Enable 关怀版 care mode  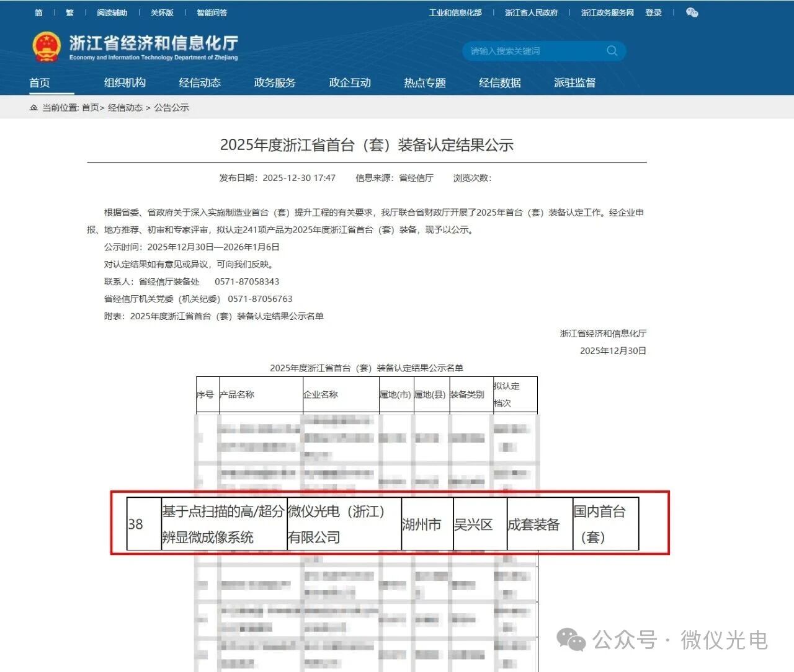(x=162, y=12)
